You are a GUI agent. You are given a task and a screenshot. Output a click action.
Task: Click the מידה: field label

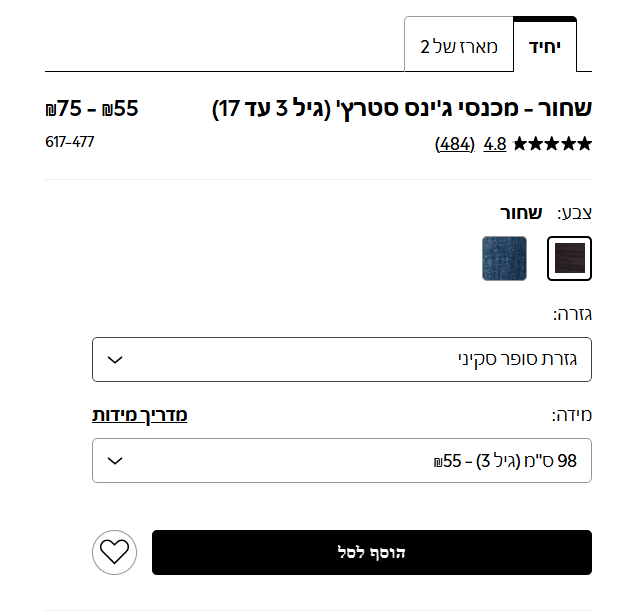tap(572, 415)
